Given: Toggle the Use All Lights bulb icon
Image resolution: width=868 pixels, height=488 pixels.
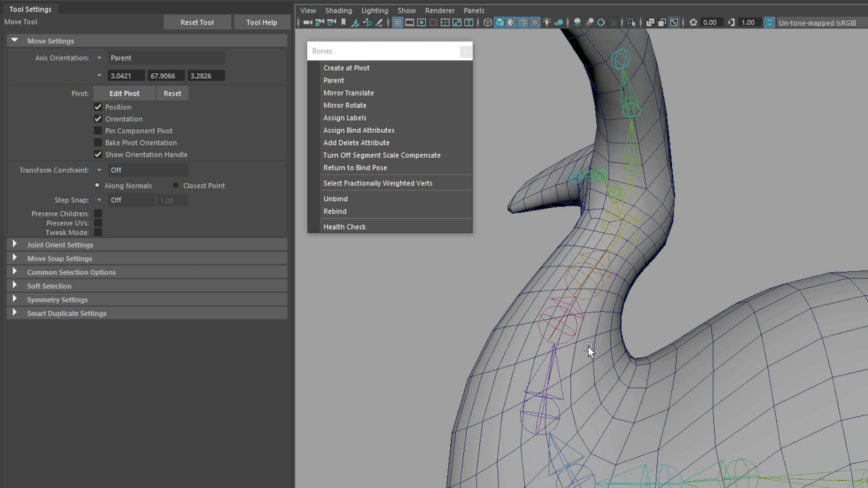Looking at the screenshot, I should [x=546, y=22].
